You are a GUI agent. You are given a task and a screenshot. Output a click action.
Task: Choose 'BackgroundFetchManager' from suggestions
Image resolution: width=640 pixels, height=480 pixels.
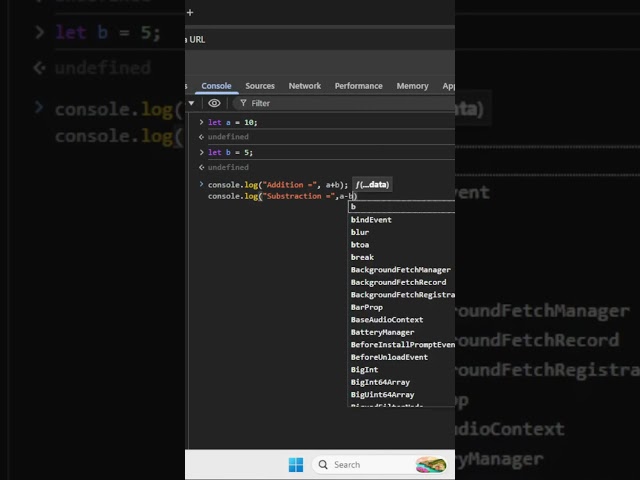click(401, 270)
